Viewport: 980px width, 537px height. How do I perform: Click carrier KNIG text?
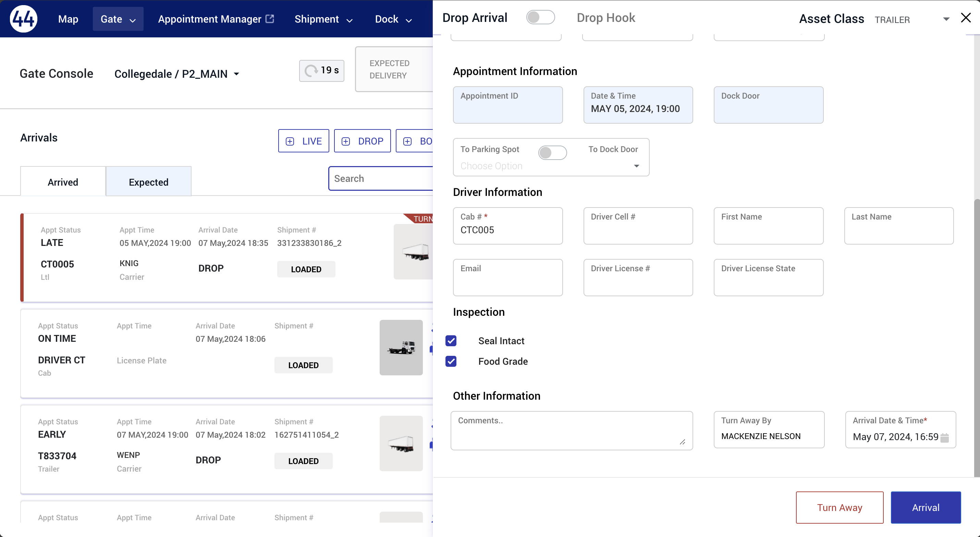[128, 263]
